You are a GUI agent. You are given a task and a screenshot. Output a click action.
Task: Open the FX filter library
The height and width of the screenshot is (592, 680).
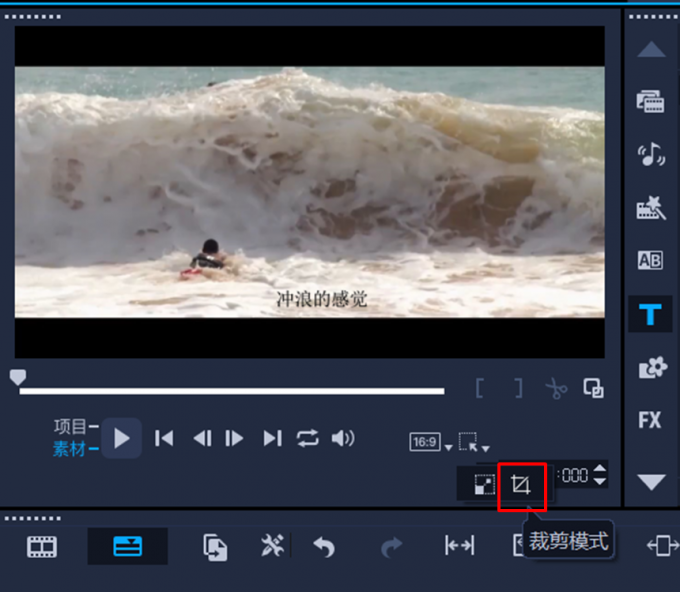[x=650, y=420]
